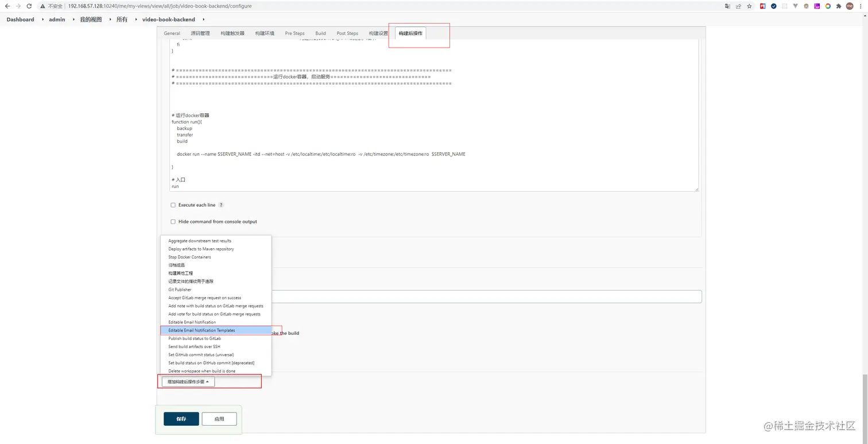Select the 构建其他工程 menu item

pyautogui.click(x=216, y=273)
